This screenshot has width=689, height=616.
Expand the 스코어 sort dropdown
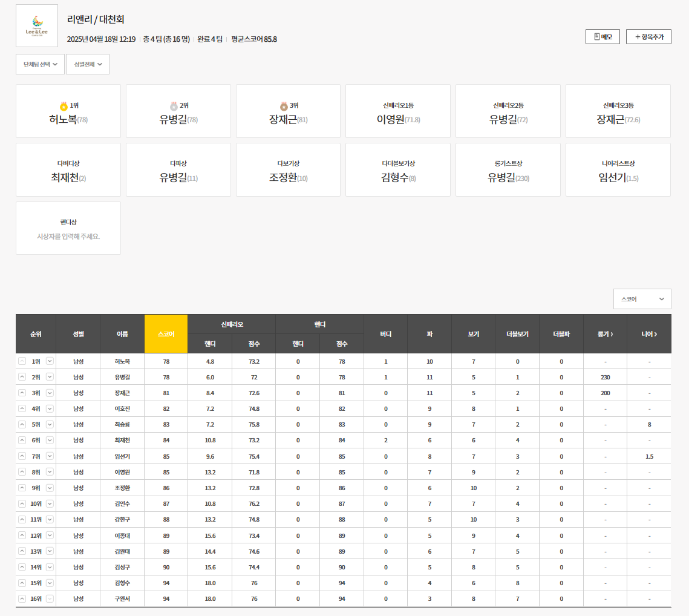[642, 299]
